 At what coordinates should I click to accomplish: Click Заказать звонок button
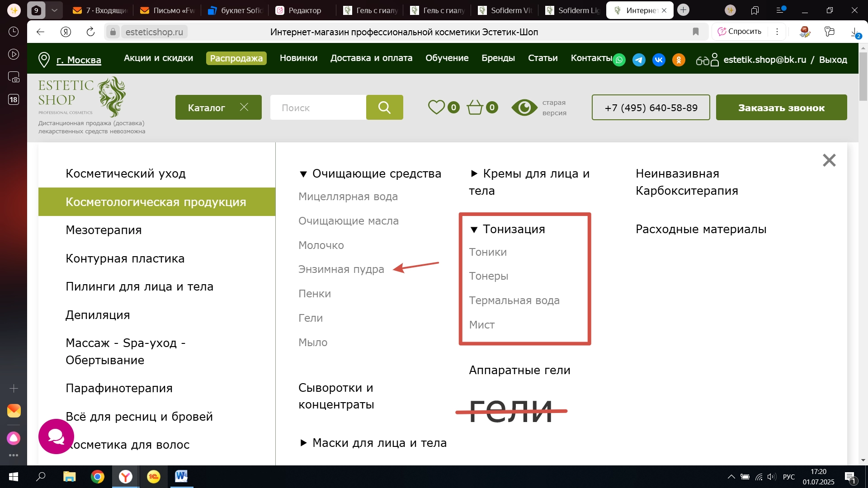click(x=781, y=108)
